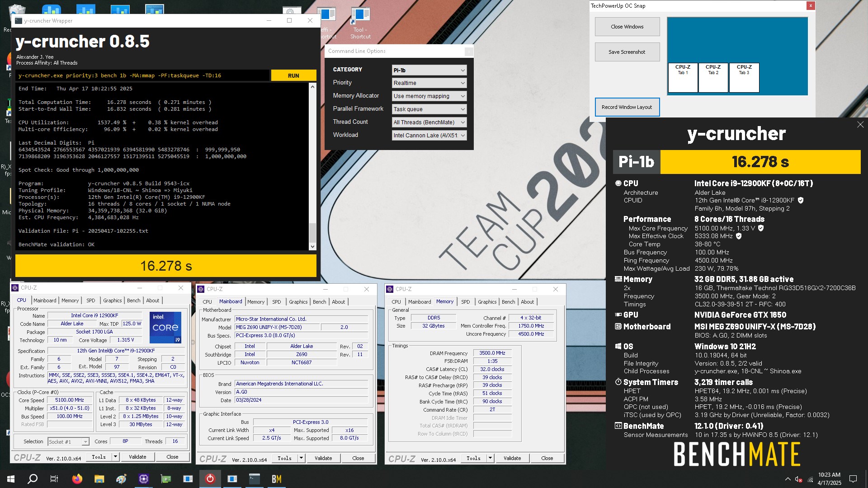Click the Core Speed 5100.00 MHz value
The width and height of the screenshot is (868, 488).
pos(70,400)
